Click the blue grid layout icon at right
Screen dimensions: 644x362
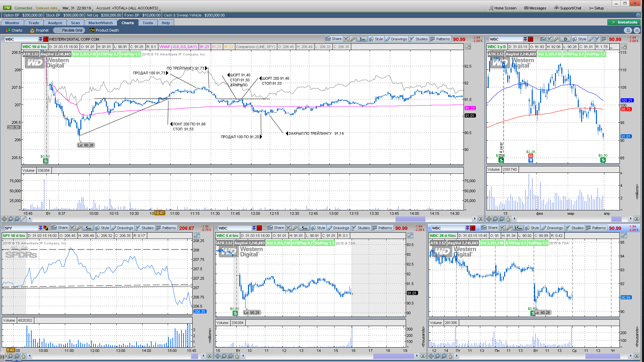point(628,30)
